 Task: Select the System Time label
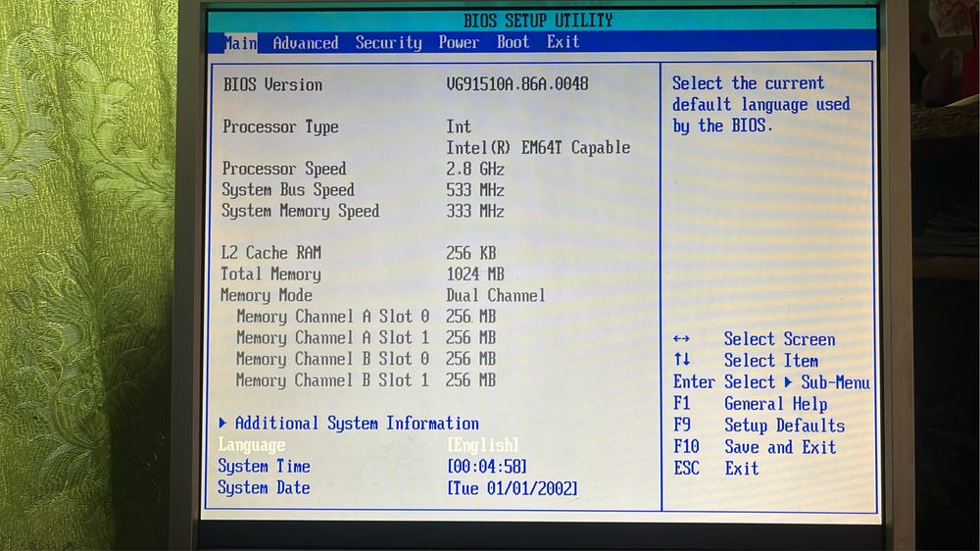(x=264, y=466)
